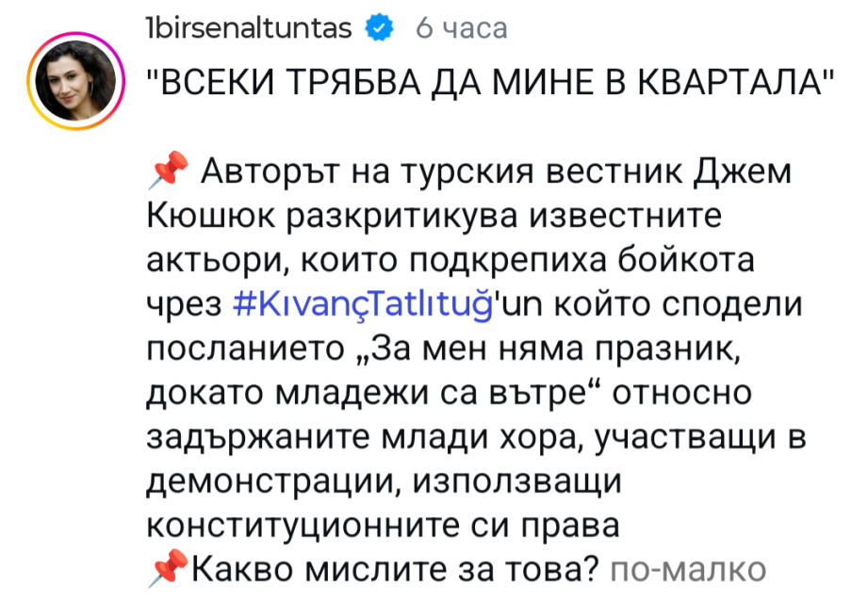
Task: Collapse the caption with "по-малко"
Action: (688, 568)
